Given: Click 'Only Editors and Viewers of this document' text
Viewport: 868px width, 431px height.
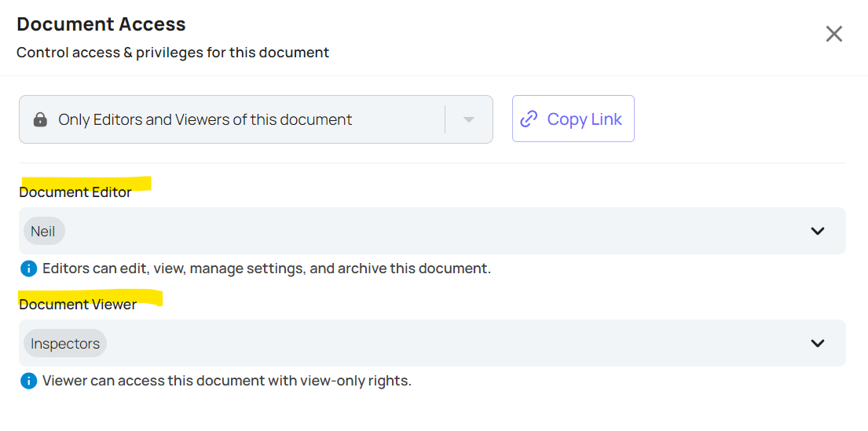Looking at the screenshot, I should [205, 119].
